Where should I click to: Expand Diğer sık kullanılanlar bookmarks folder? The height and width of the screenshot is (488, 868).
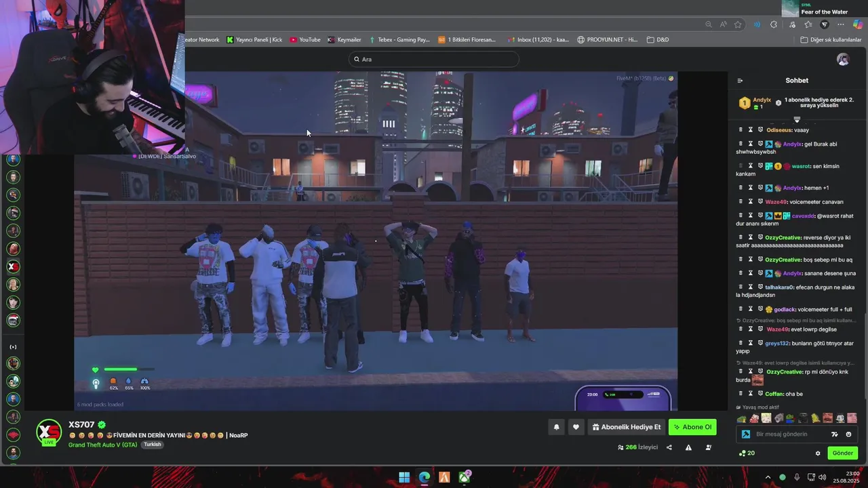[831, 39]
